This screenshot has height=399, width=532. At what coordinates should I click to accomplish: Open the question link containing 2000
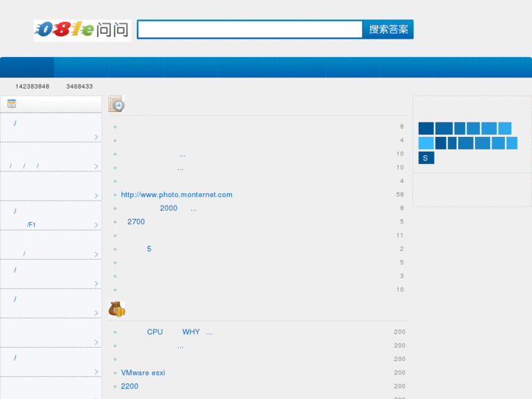[x=178, y=208]
